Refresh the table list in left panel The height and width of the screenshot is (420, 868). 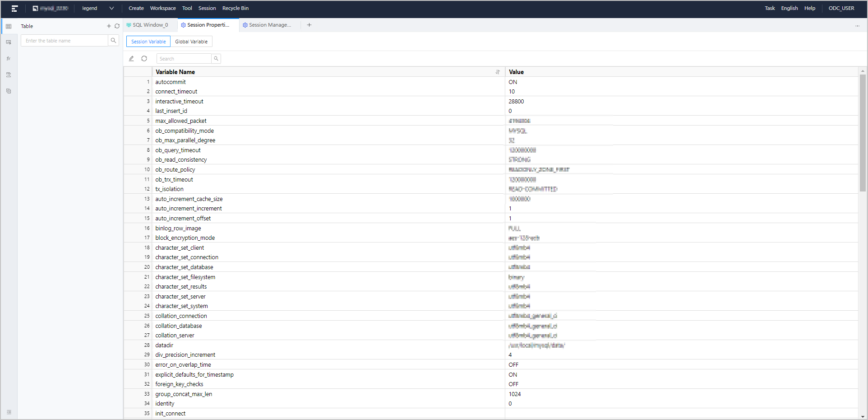tap(117, 26)
